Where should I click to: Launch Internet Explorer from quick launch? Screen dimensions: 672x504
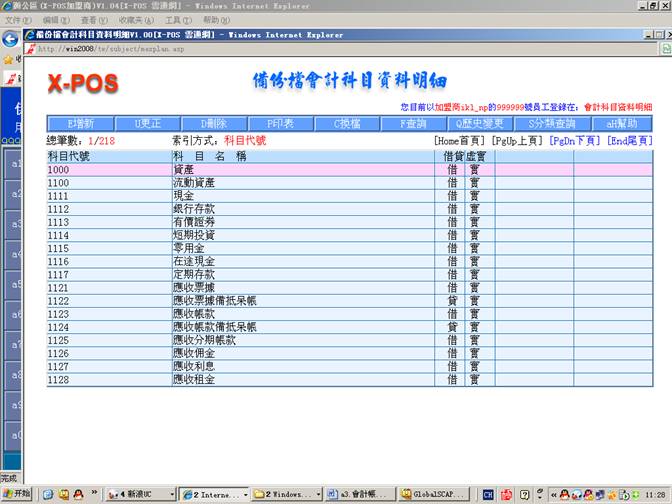[47, 494]
